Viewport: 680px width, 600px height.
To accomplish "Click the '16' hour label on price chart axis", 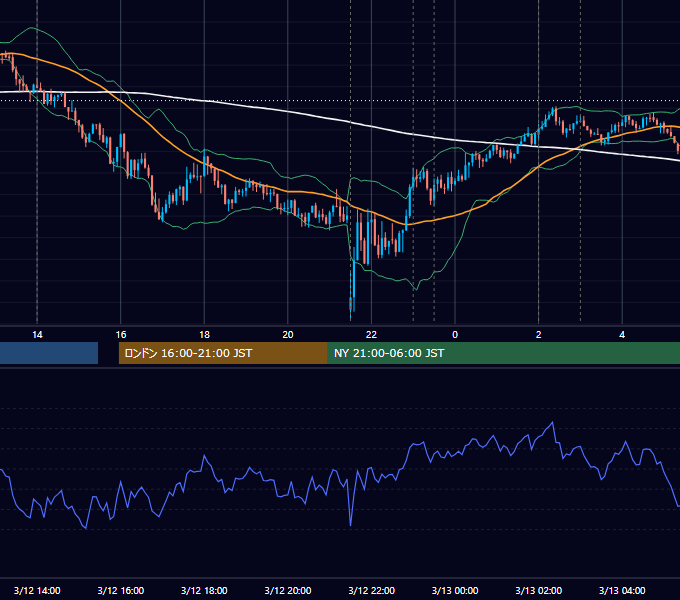I will point(121,335).
